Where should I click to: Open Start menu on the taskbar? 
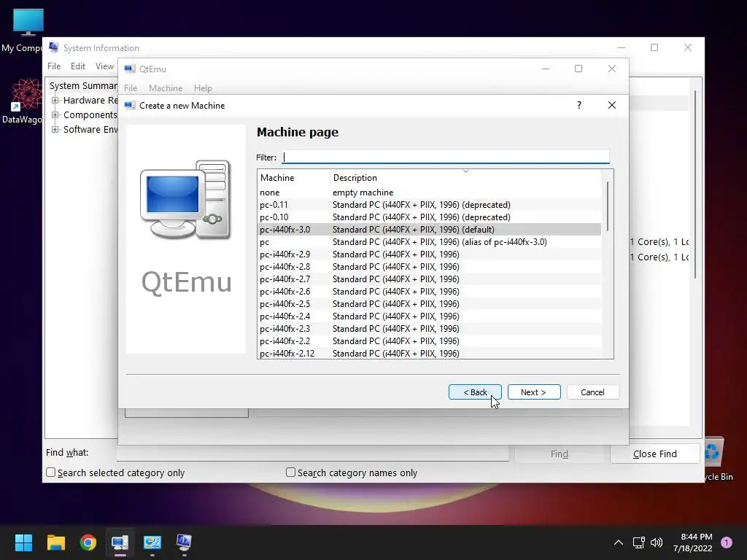23,542
